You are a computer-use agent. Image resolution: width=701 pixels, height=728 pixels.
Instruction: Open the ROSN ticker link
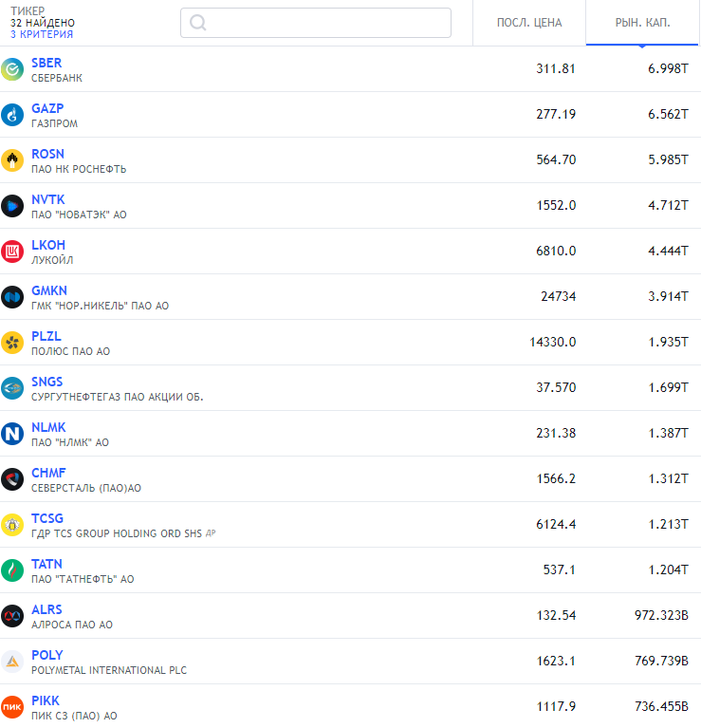pos(47,154)
